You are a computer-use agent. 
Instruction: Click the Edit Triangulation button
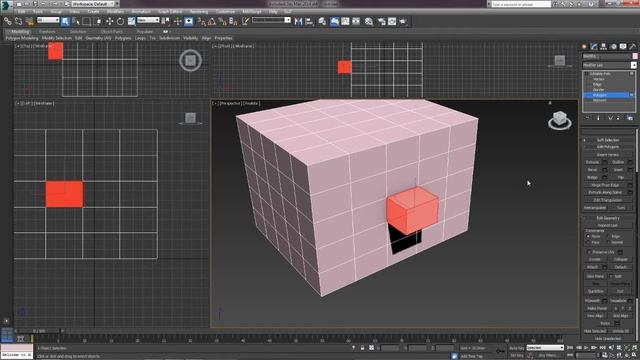tap(608, 200)
